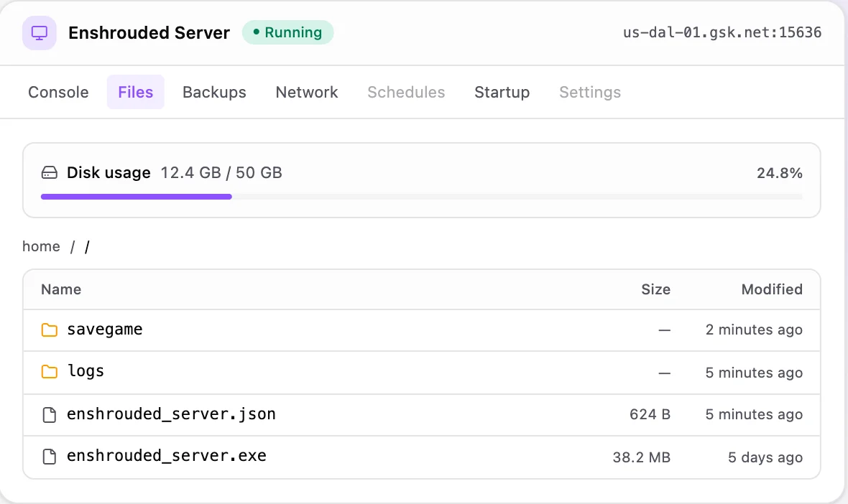
Task: Click the server address us-dal-01.gsk.net:15636
Action: pyautogui.click(x=722, y=32)
